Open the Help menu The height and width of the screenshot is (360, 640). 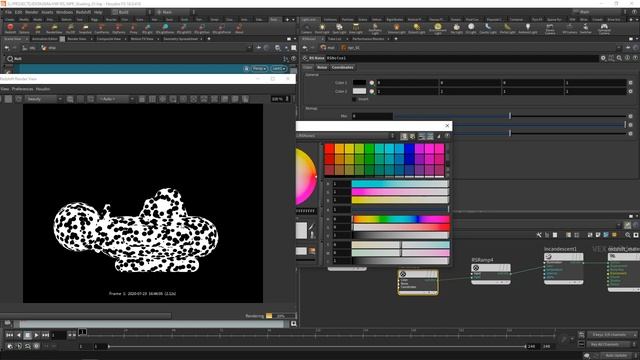click(x=98, y=12)
